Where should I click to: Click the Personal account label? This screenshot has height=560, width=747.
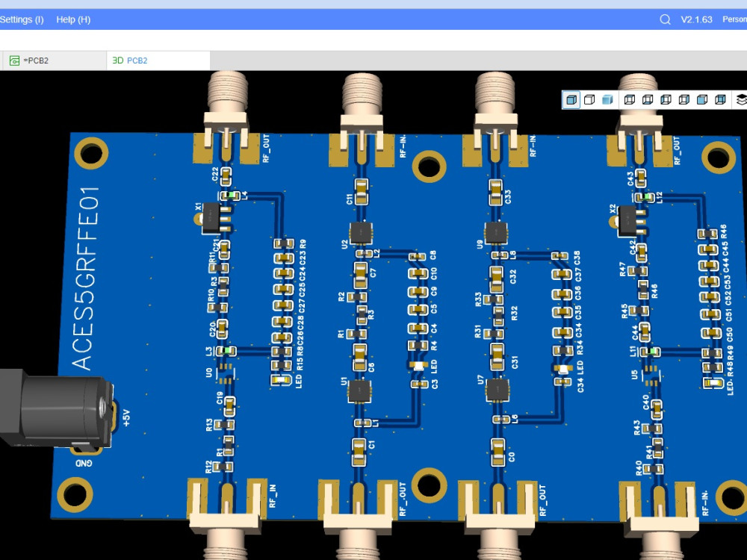(x=735, y=19)
